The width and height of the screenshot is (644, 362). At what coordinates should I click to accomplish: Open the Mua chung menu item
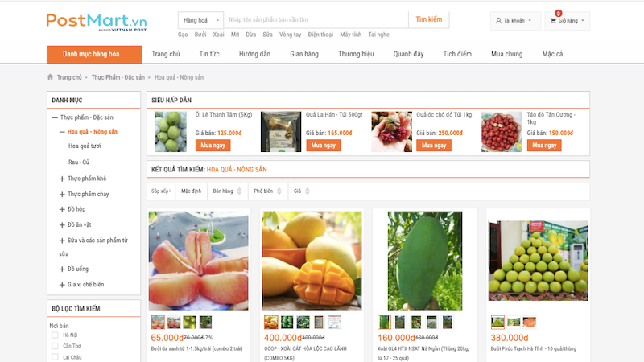pyautogui.click(x=507, y=54)
